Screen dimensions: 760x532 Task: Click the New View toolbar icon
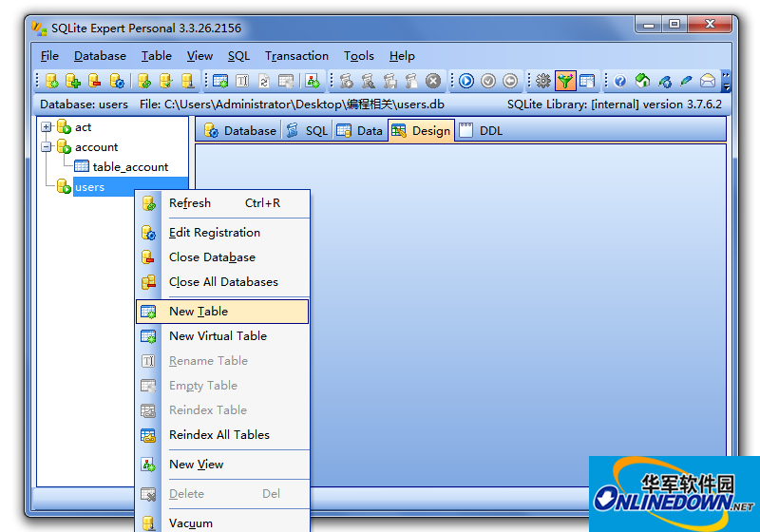point(313,81)
